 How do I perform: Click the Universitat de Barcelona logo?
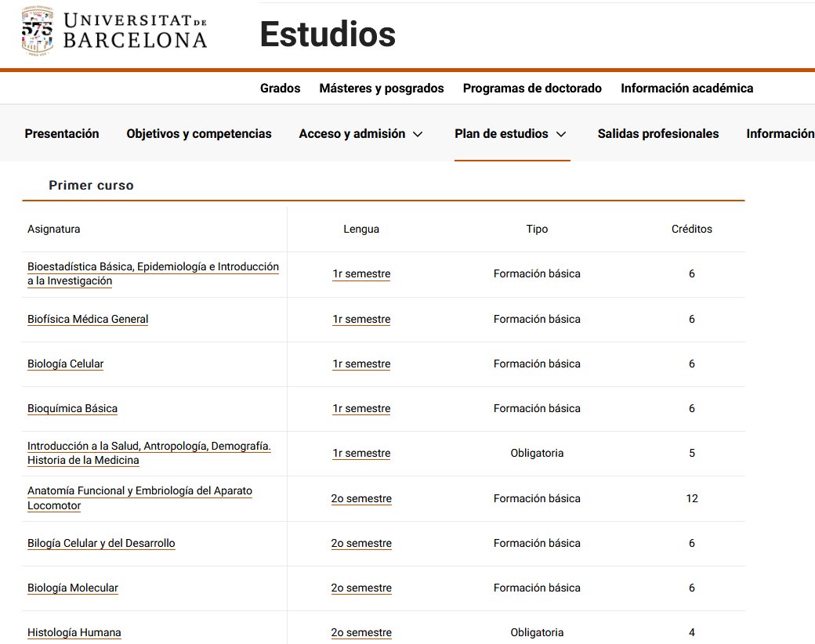tap(114, 31)
